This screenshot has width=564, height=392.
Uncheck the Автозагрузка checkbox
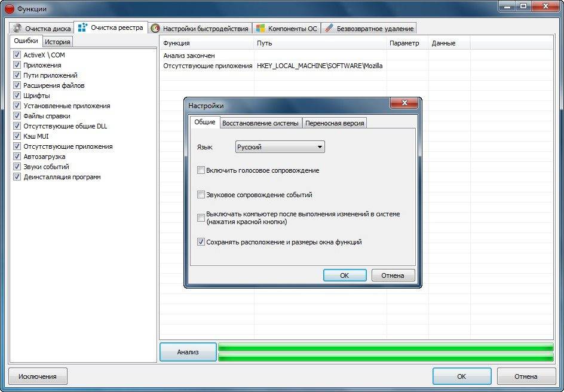[17, 157]
